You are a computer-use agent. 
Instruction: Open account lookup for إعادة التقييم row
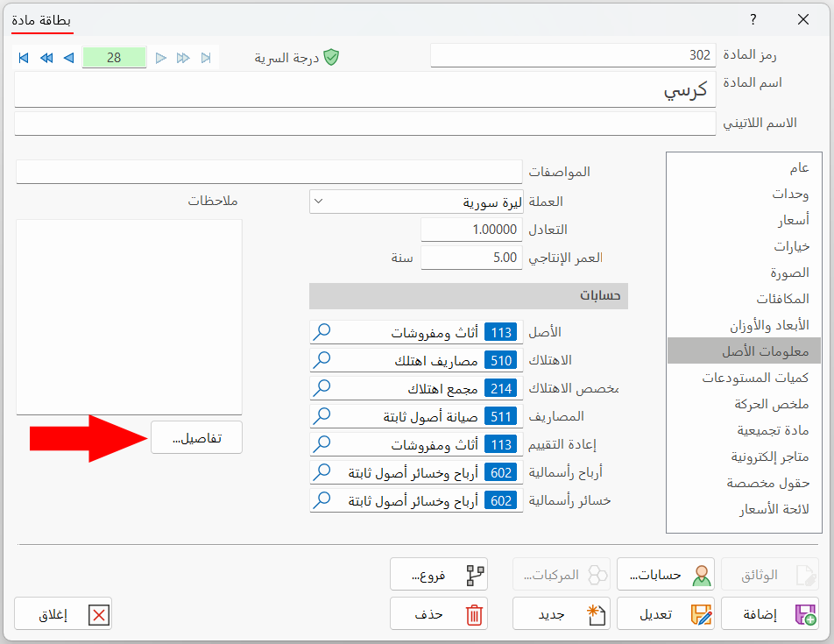click(x=322, y=444)
